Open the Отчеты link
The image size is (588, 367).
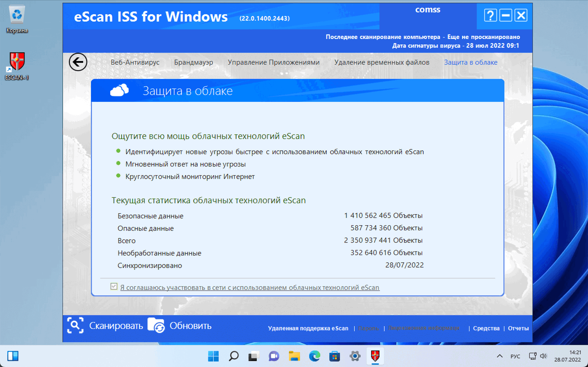point(518,328)
